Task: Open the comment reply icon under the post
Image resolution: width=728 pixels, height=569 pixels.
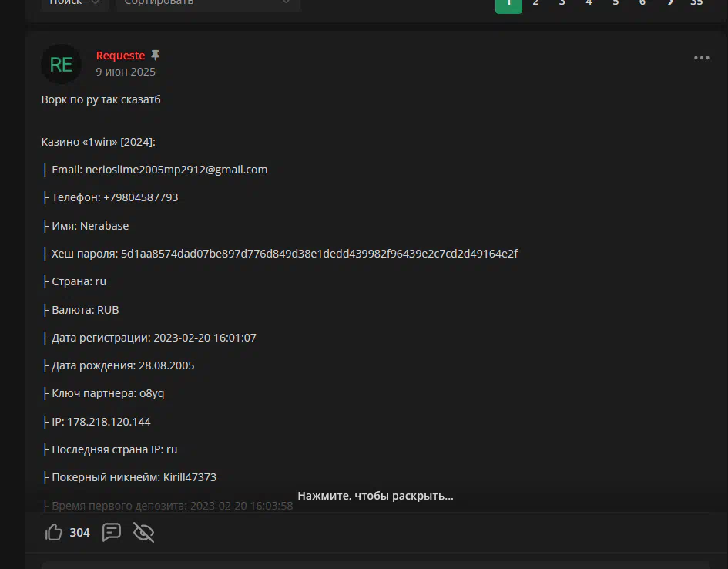Action: [x=112, y=532]
